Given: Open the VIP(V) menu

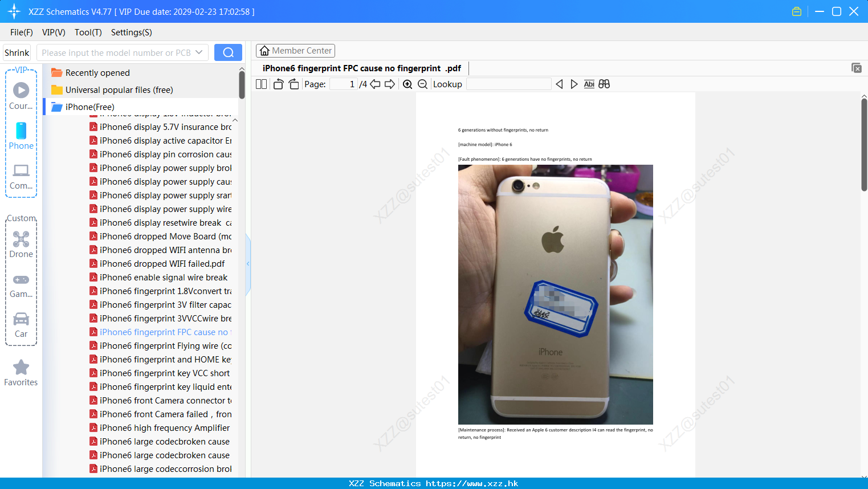Looking at the screenshot, I should coord(54,32).
